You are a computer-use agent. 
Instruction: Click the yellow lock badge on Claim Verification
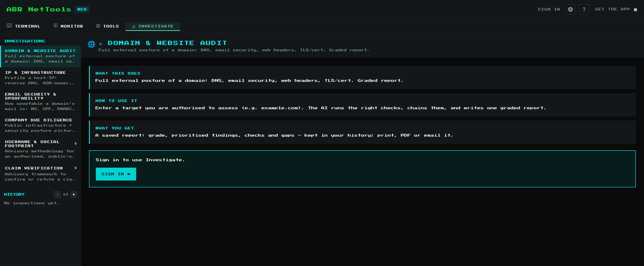tap(75, 168)
